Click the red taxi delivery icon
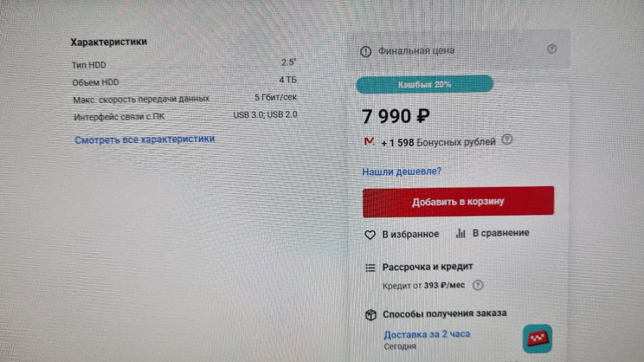Viewport: 644px width, 362px height. [x=537, y=339]
